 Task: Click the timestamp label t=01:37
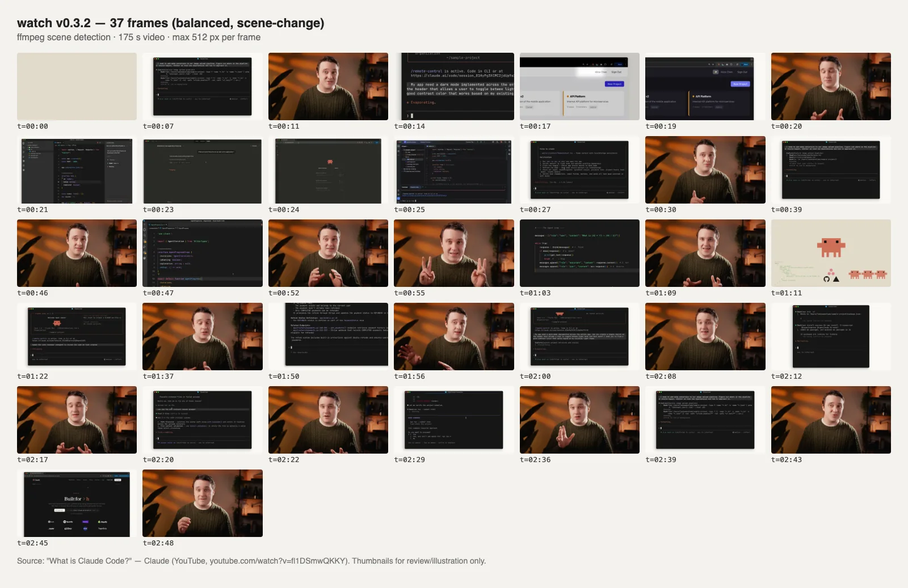point(158,377)
